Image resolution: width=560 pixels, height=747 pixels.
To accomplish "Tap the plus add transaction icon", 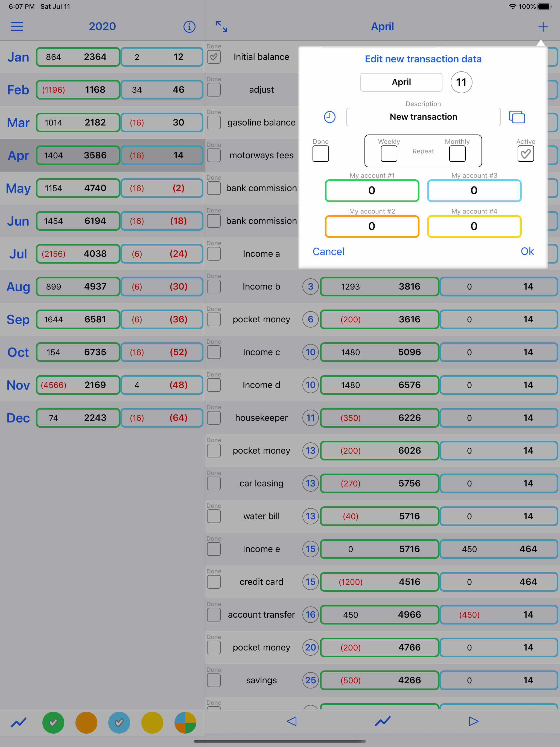I will (x=543, y=26).
